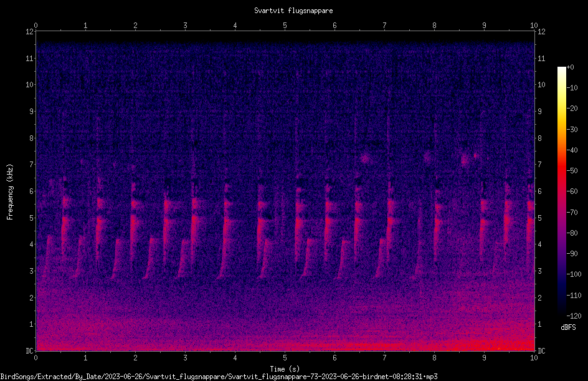Click the '9' kHz tick on the left frequency axis

[31, 112]
